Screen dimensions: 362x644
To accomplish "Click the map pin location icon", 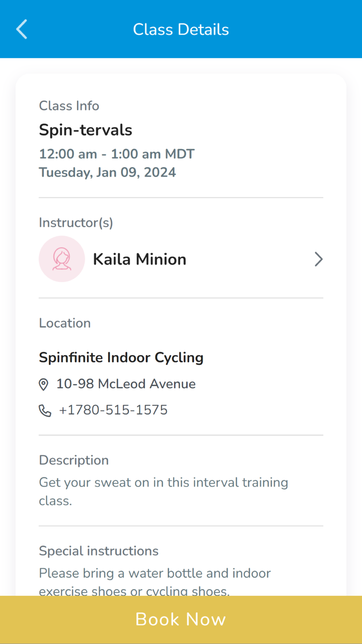I will pos(44,385).
